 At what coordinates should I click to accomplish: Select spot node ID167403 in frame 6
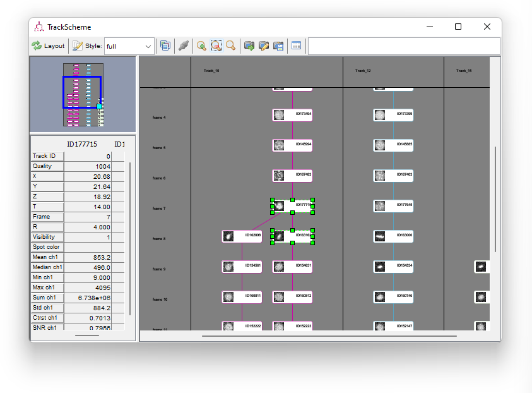tap(393, 176)
